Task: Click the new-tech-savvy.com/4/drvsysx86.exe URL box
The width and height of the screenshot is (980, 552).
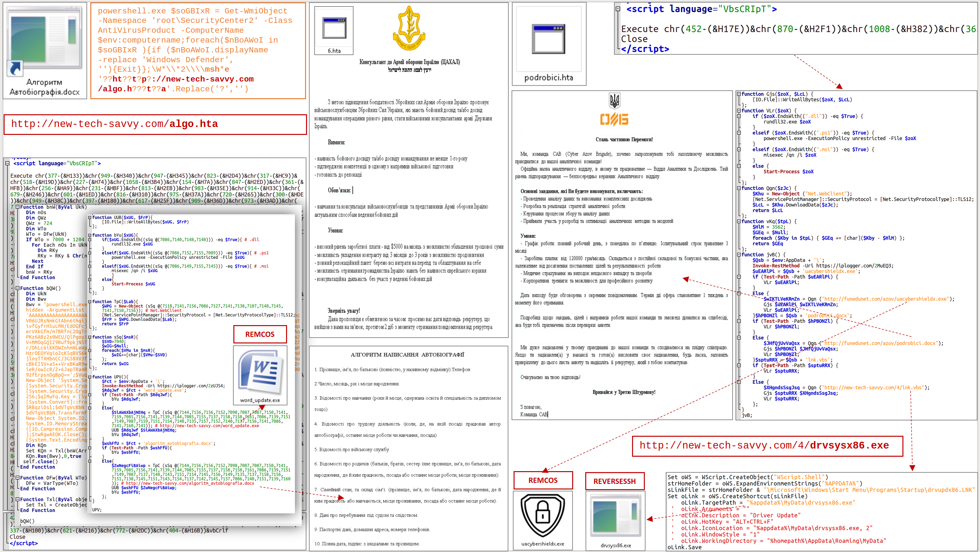Action: coord(767,446)
